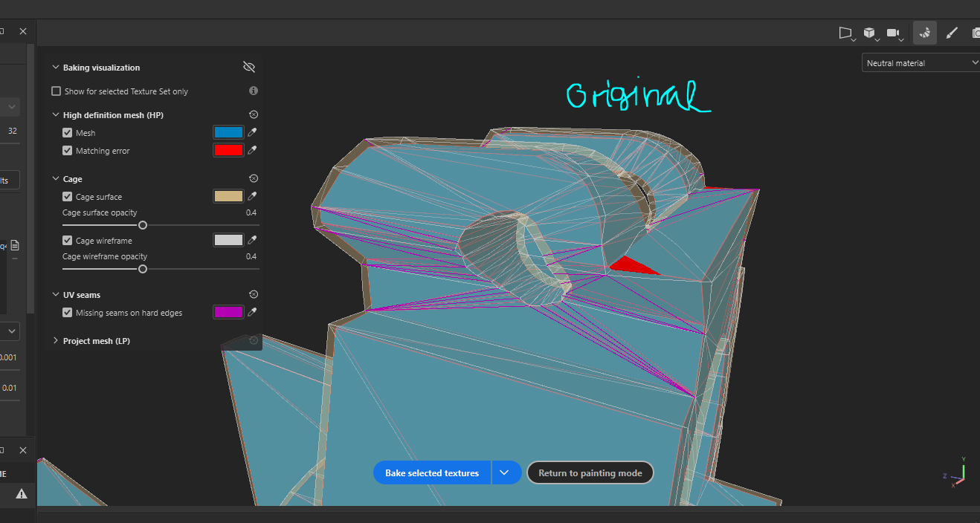This screenshot has height=523, width=980.
Task: Pick Matching error color with eyedropper
Action: pos(253,151)
